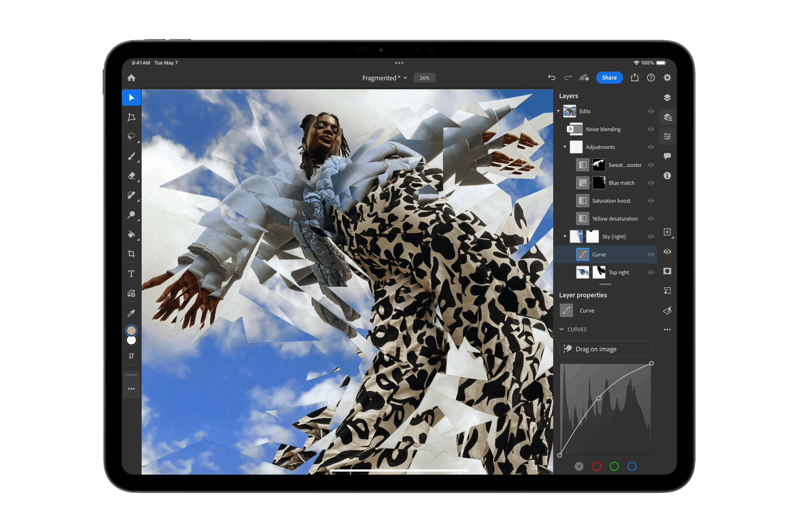Select the Lasso tool
Viewport: 798px width, 532px height.
pos(131,136)
